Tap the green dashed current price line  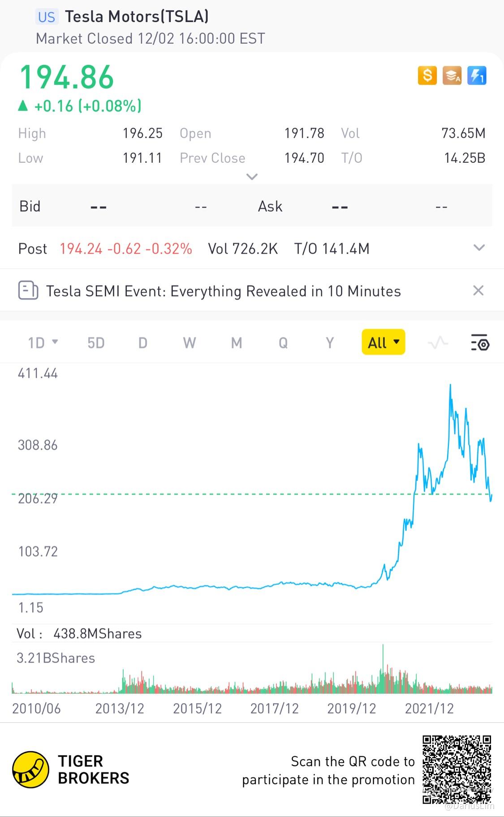[x=224, y=494]
